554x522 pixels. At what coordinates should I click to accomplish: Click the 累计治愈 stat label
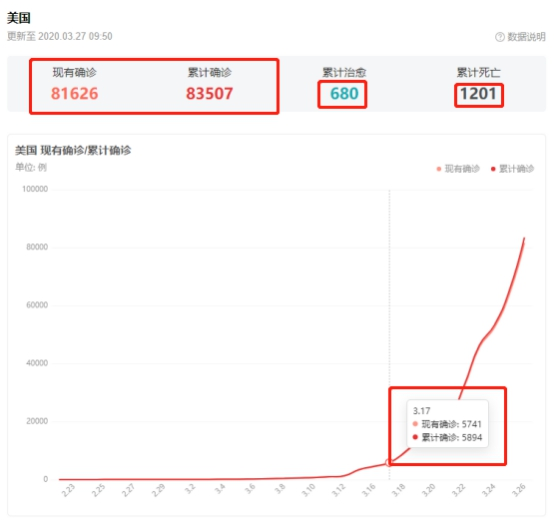point(344,72)
